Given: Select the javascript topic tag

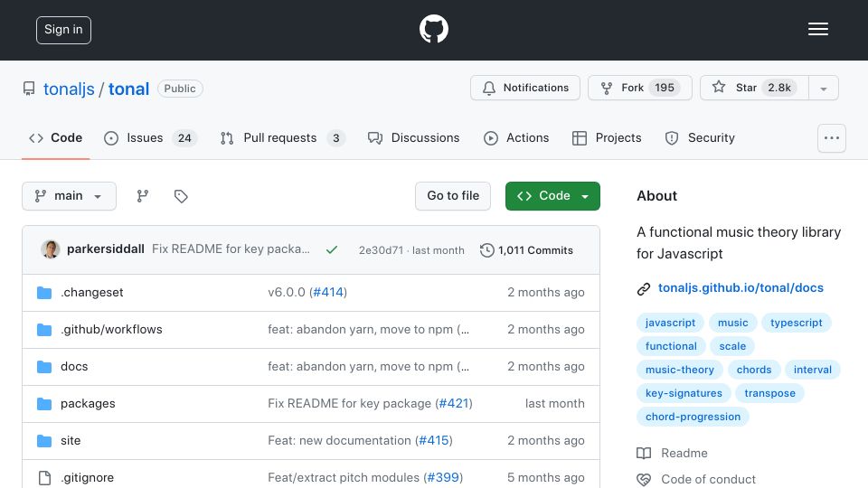Looking at the screenshot, I should 670,324.
